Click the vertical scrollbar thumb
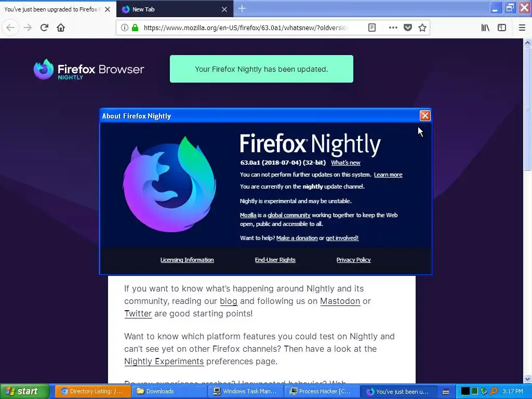Image resolution: width=532 pixels, height=399 pixels. 527,109
